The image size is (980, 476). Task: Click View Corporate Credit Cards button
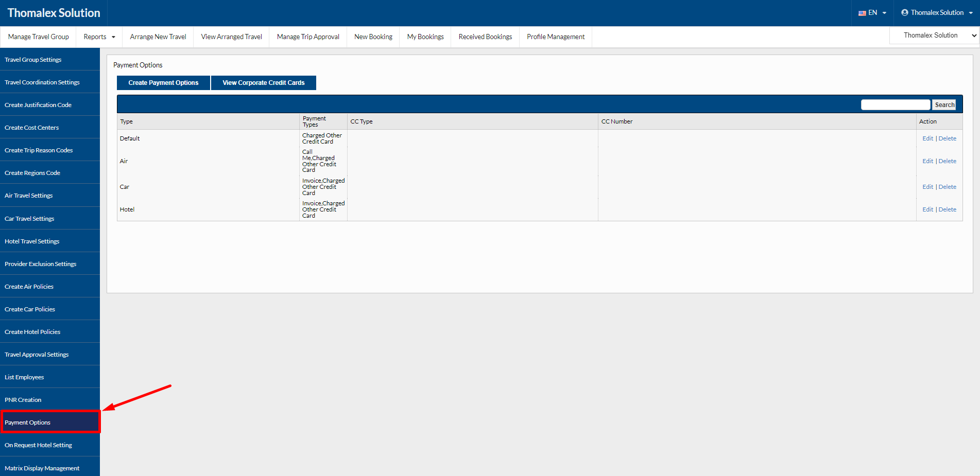(x=264, y=83)
